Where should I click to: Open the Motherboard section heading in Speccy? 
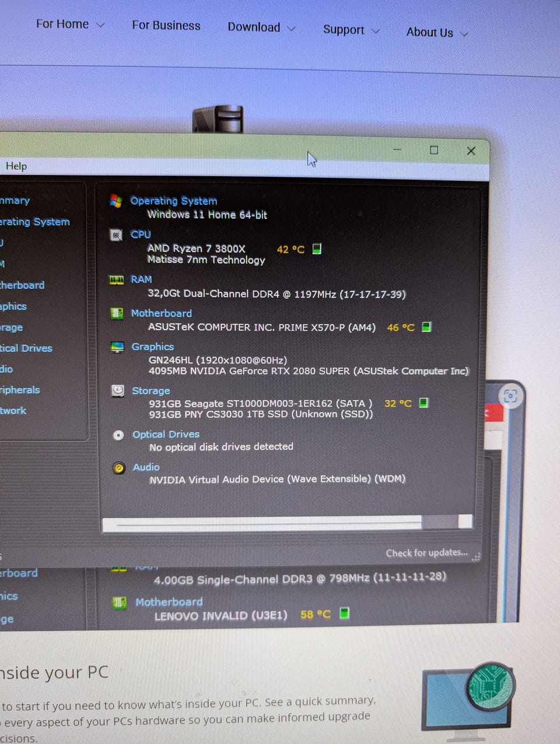(161, 313)
